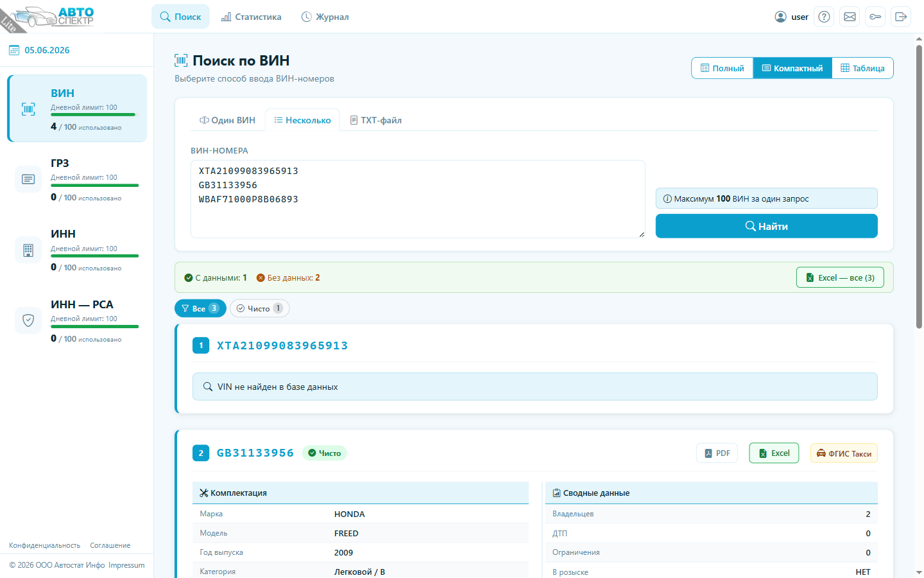Switch to the ТХТ-файл tab
924x578 pixels.
point(376,120)
